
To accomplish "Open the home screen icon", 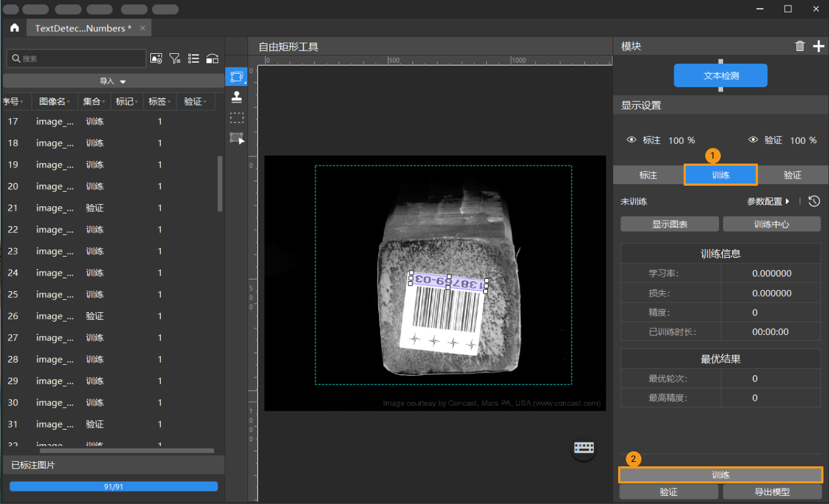I will [15, 28].
